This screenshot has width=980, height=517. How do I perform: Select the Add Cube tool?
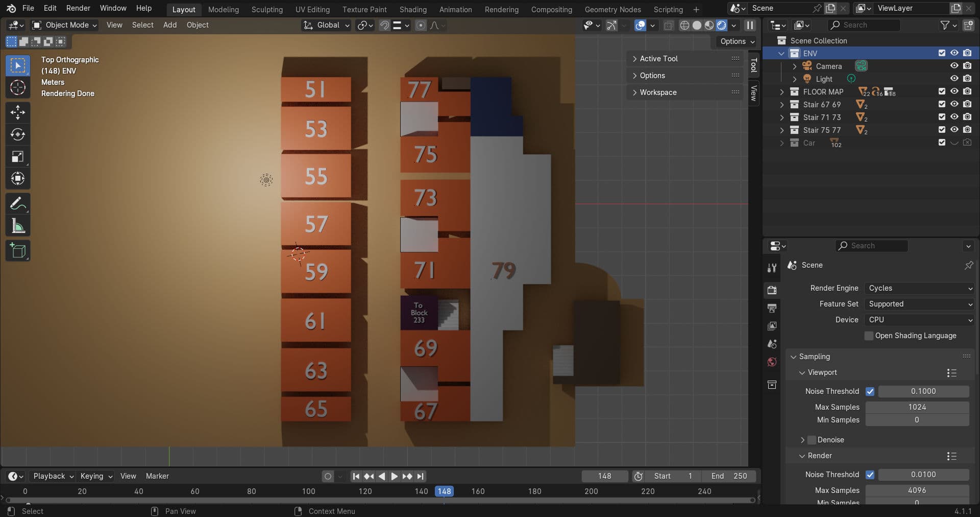18,250
